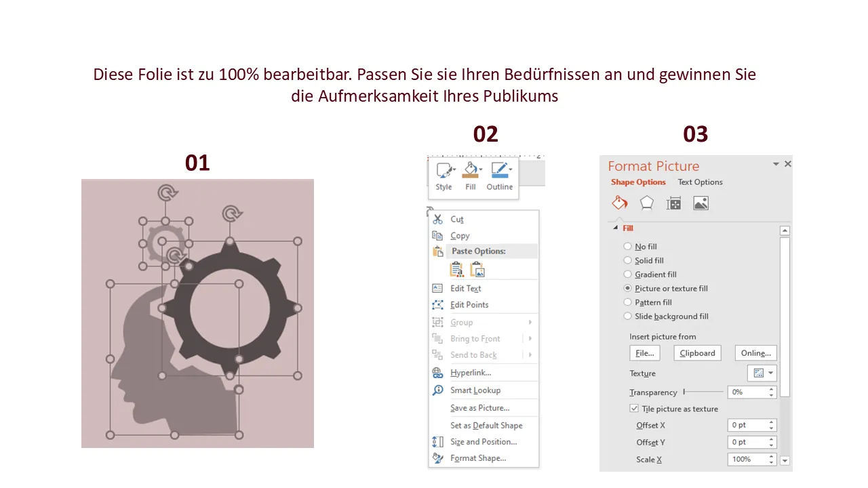This screenshot has height=488, width=868.
Task: Open the Format Picture pane options arrow
Action: pyautogui.click(x=776, y=164)
